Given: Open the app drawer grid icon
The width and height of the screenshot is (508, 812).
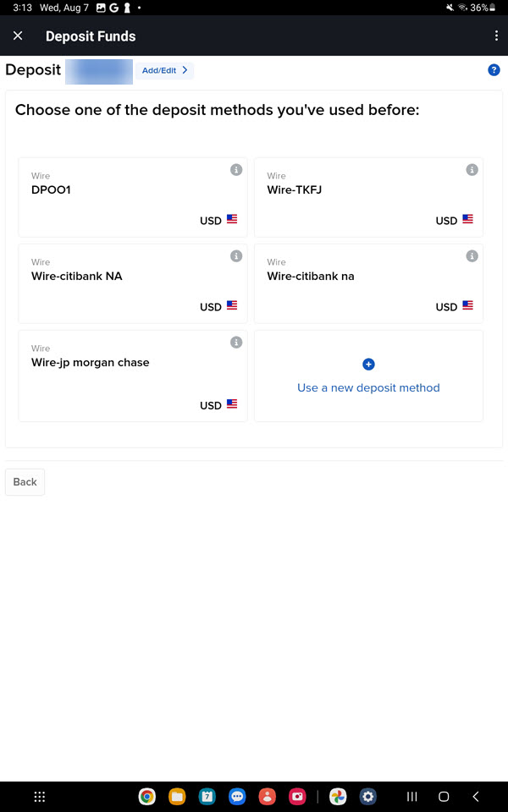Looking at the screenshot, I should 40,797.
